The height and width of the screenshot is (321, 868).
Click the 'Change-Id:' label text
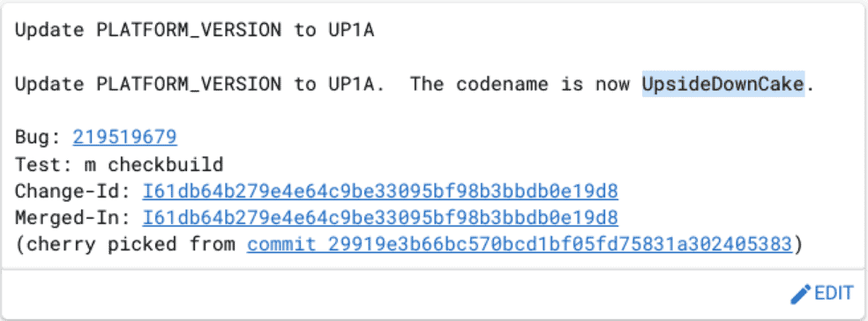click(72, 191)
